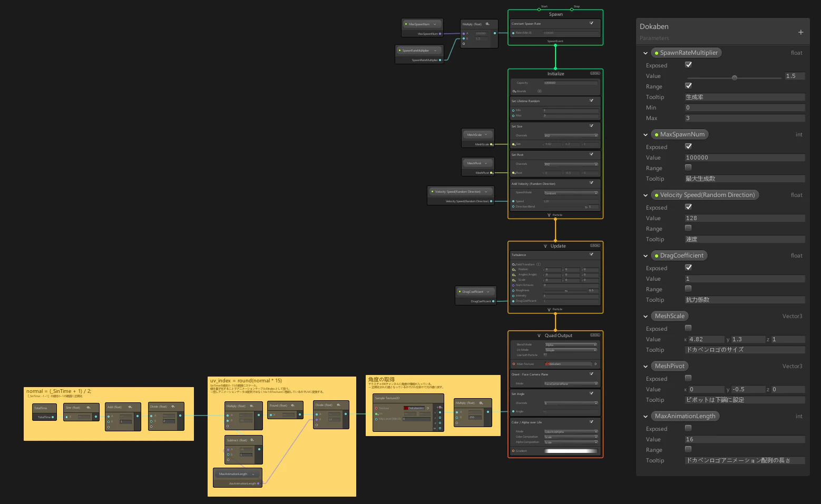Collapse SpawnRateMultiplier parameter in blackboard

coord(646,53)
